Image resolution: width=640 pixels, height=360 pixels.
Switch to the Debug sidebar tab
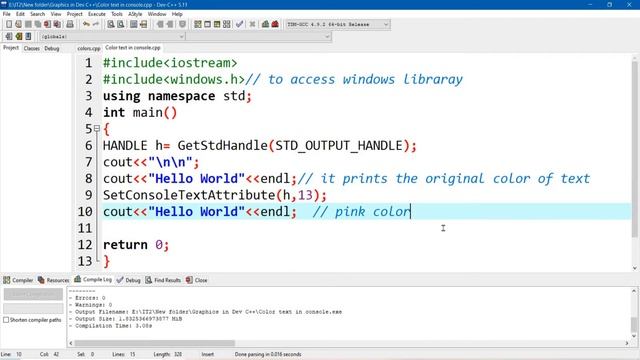52,48
